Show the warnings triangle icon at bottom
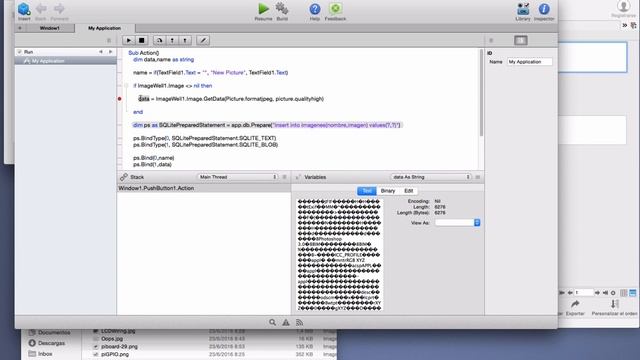Image resolution: width=640 pixels, height=360 pixels. pyautogui.click(x=286, y=322)
